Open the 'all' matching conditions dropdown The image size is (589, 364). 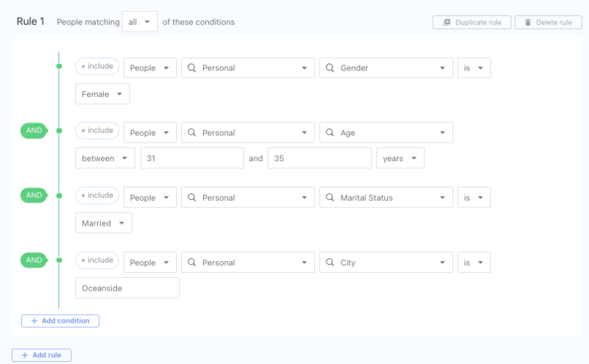(139, 22)
